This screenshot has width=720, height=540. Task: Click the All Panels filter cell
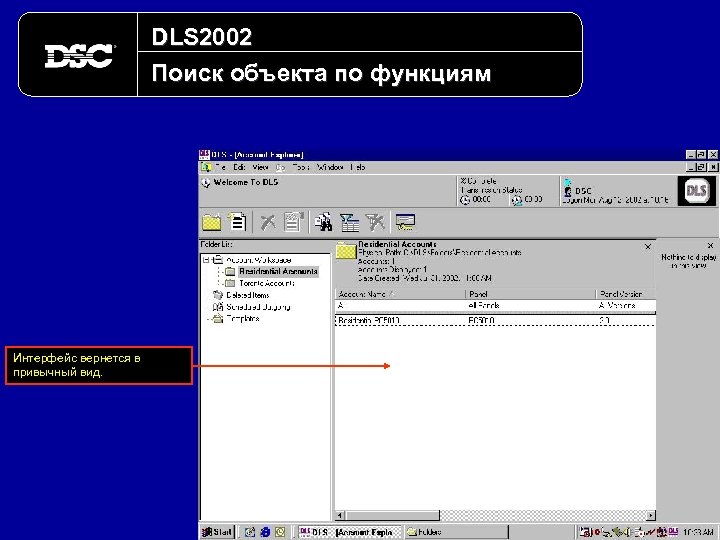tap(530, 306)
